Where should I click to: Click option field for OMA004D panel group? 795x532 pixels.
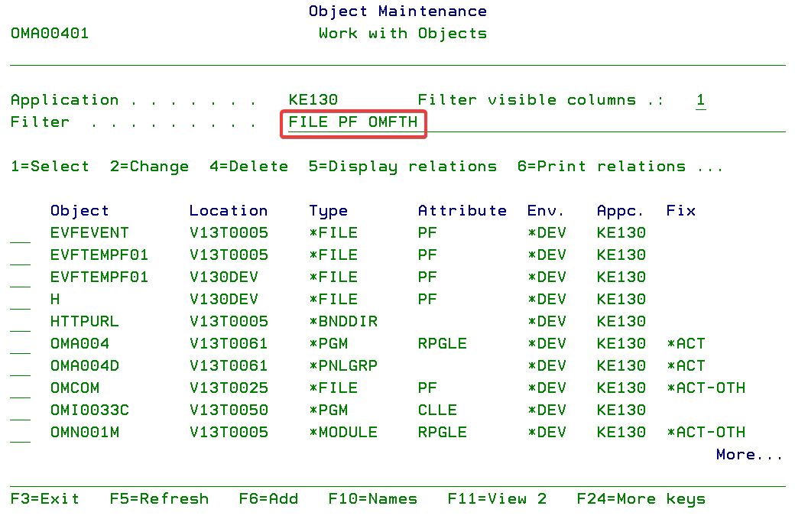tap(20, 367)
